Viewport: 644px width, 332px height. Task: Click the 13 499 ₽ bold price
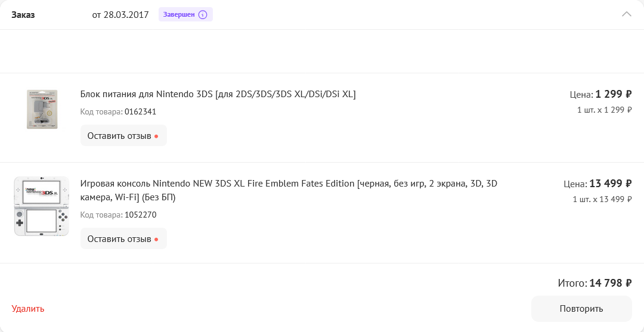point(610,184)
